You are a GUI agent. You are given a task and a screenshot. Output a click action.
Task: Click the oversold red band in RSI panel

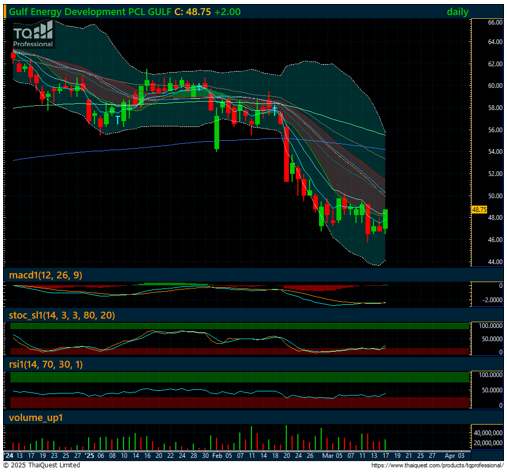239,402
